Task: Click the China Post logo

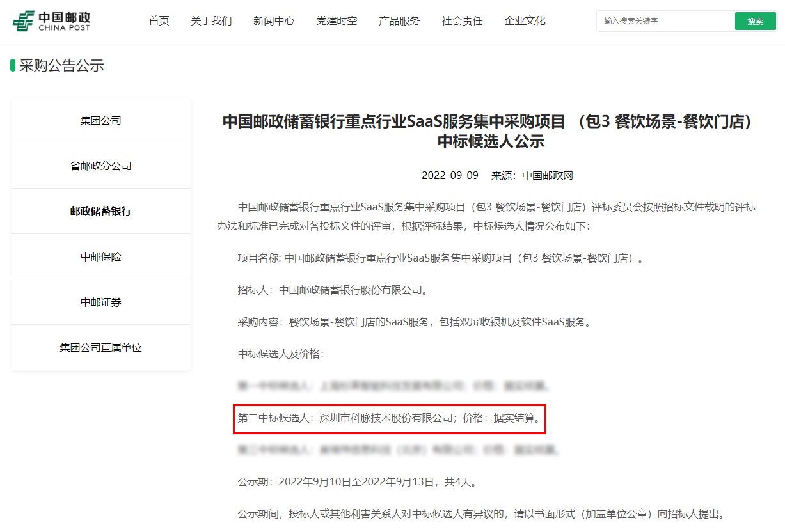Action: [52, 21]
